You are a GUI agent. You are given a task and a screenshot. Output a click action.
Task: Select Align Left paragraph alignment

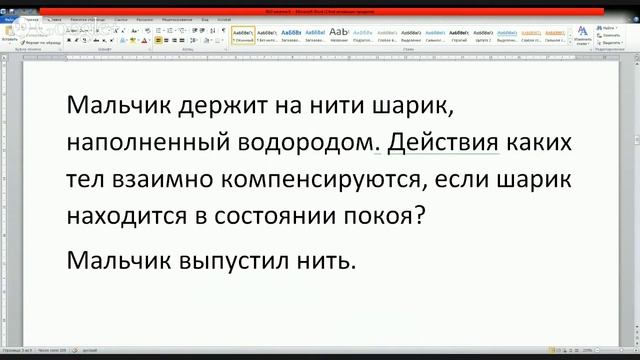[x=158, y=40]
